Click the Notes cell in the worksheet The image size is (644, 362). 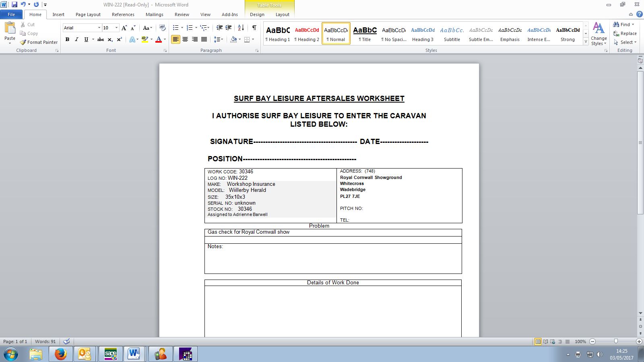point(333,258)
